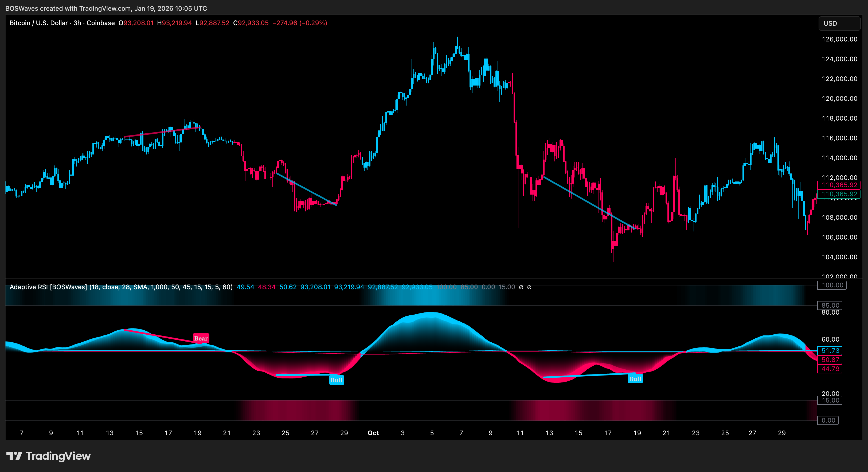Image resolution: width=868 pixels, height=472 pixels.
Task: Click the Adaptive RSI [BOSWaves] indicator legend
Action: click(x=121, y=287)
